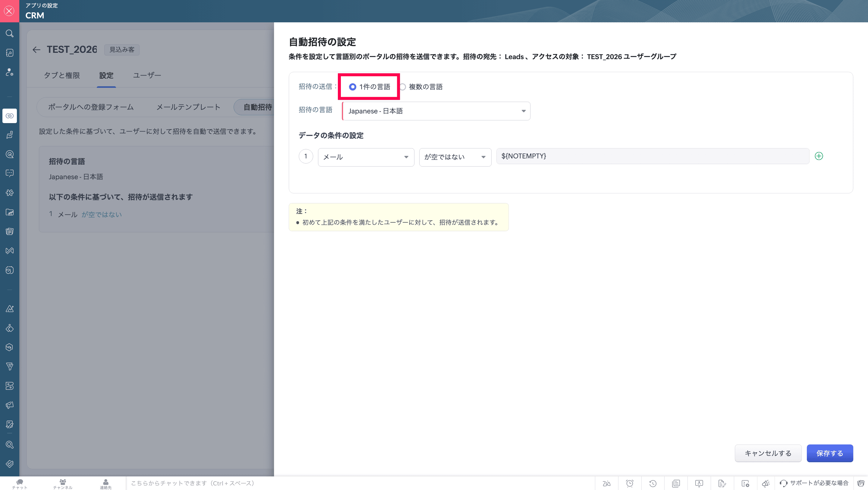This screenshot has width=868, height=490.
Task: Click the 保存する button
Action: coord(829,453)
